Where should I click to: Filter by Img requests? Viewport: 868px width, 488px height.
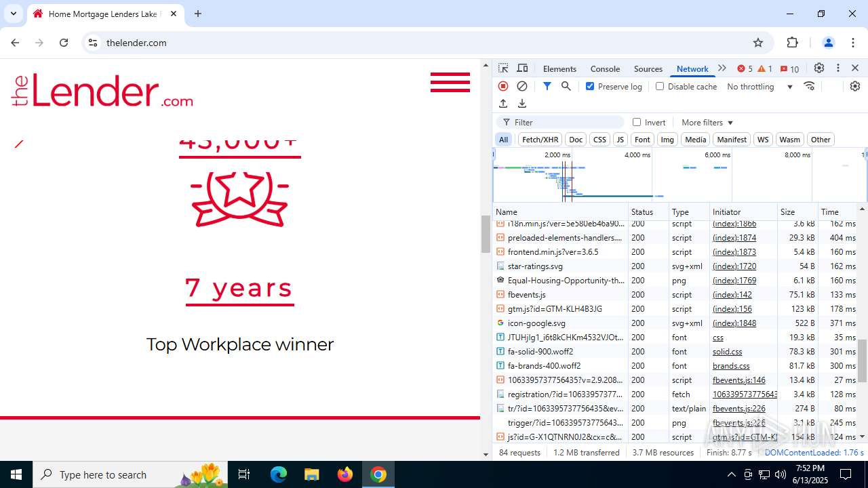point(667,140)
